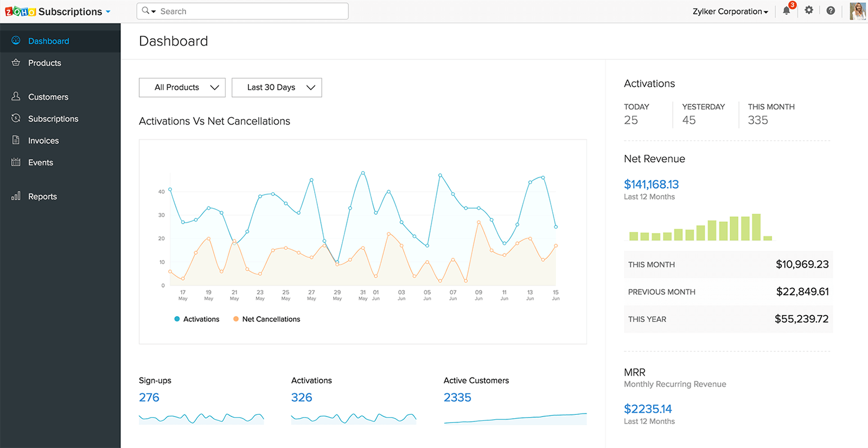Open the Zoho Subscriptions app switcher arrow

tap(108, 11)
